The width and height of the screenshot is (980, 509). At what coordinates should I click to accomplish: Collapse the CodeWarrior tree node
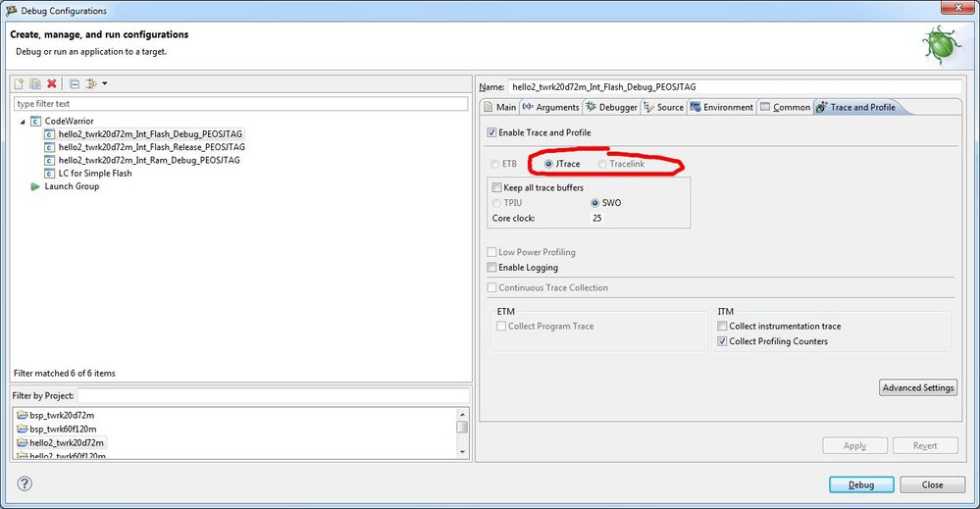(24, 122)
